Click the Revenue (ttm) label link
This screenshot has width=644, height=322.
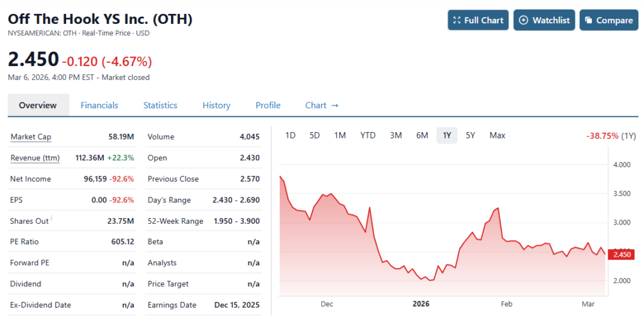[x=35, y=158]
